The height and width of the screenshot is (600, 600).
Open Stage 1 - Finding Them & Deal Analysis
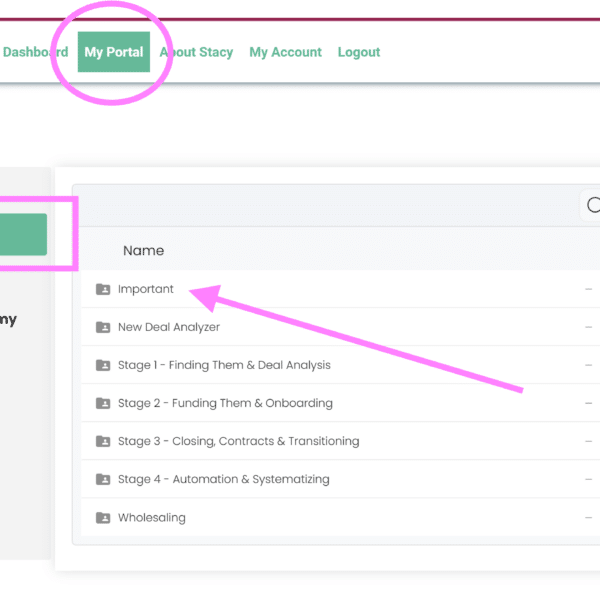point(224,365)
